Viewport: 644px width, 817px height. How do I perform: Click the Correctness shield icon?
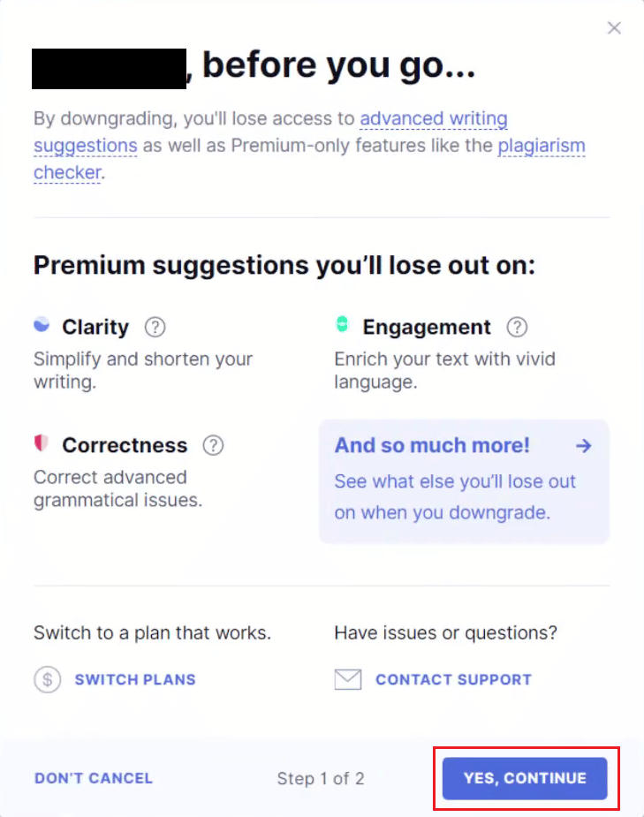(x=42, y=444)
